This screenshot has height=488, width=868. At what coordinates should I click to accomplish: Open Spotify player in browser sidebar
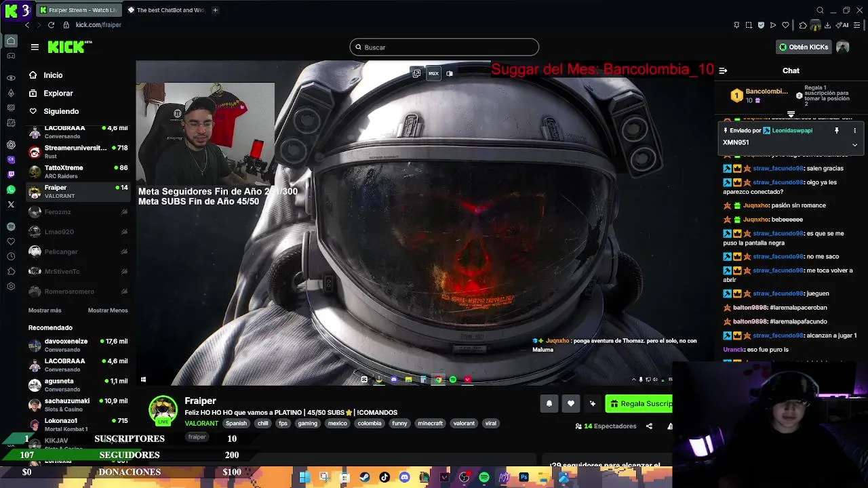pos(11,226)
